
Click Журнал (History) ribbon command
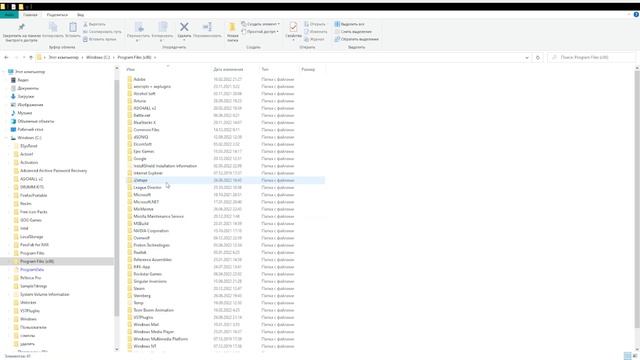314,39
